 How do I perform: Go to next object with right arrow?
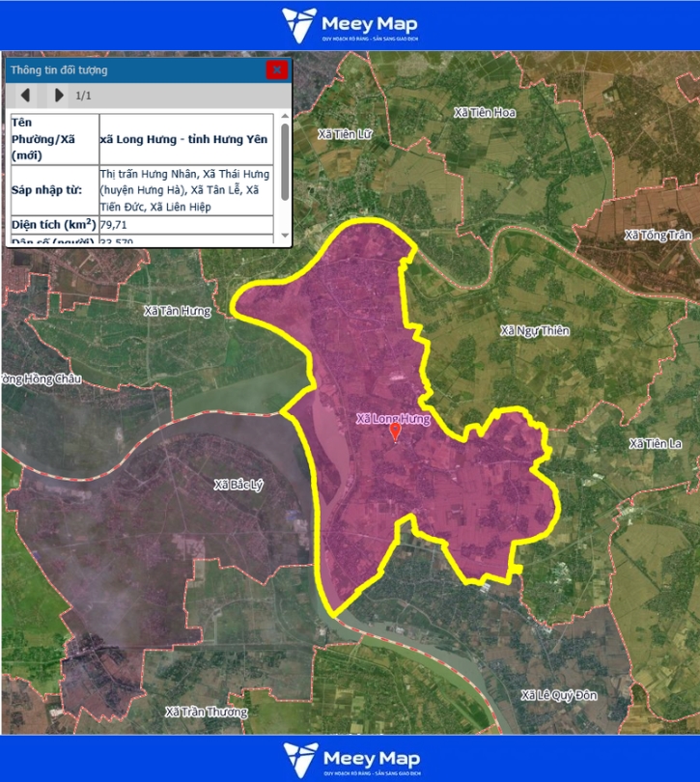pyautogui.click(x=59, y=96)
